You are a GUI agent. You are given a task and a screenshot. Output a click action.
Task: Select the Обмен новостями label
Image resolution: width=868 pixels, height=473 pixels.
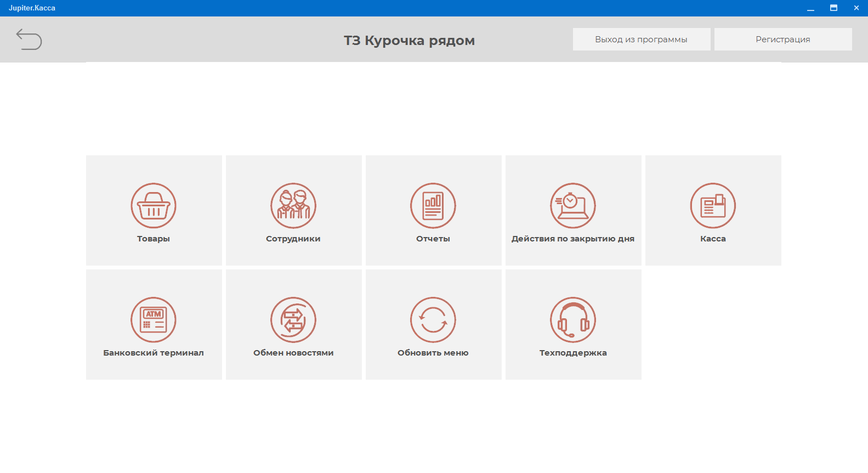pos(293,353)
